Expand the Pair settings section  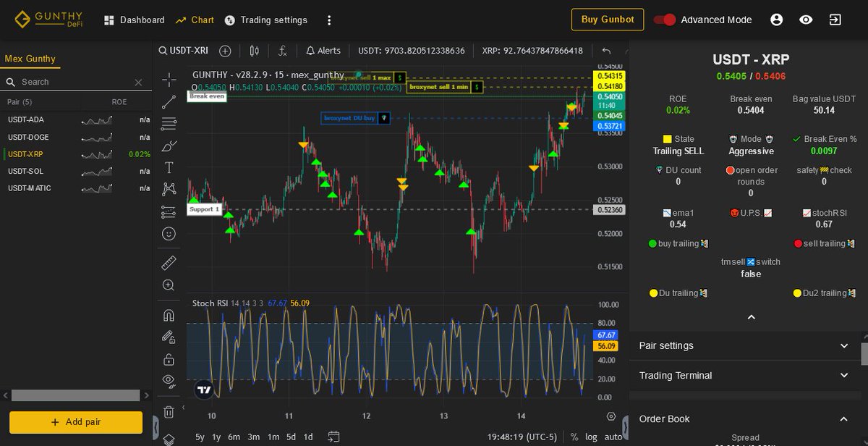pos(745,345)
